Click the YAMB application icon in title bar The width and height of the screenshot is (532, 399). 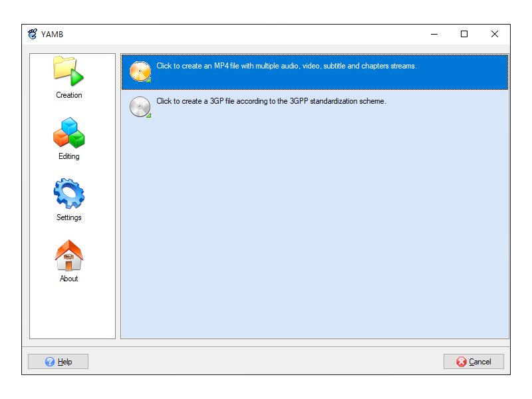tap(33, 34)
